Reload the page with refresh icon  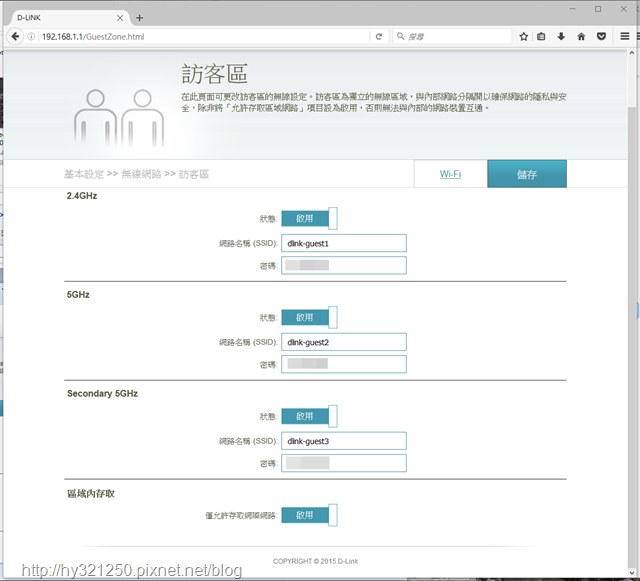(379, 36)
